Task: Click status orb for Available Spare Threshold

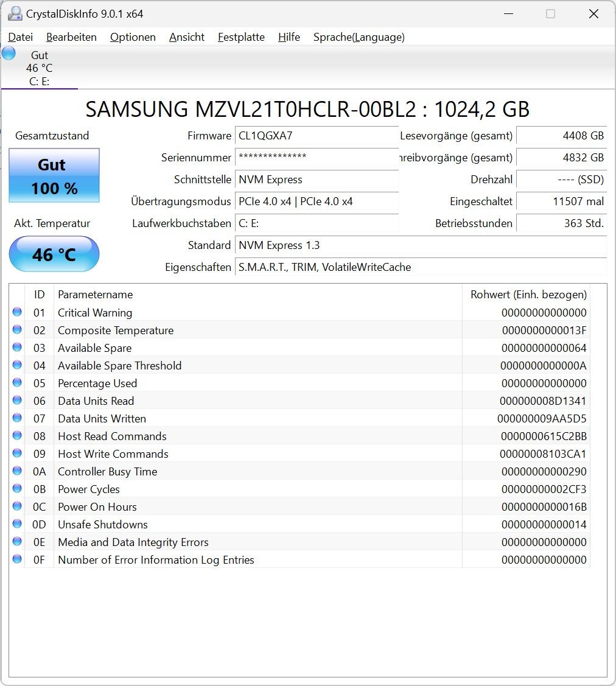Action: [17, 365]
